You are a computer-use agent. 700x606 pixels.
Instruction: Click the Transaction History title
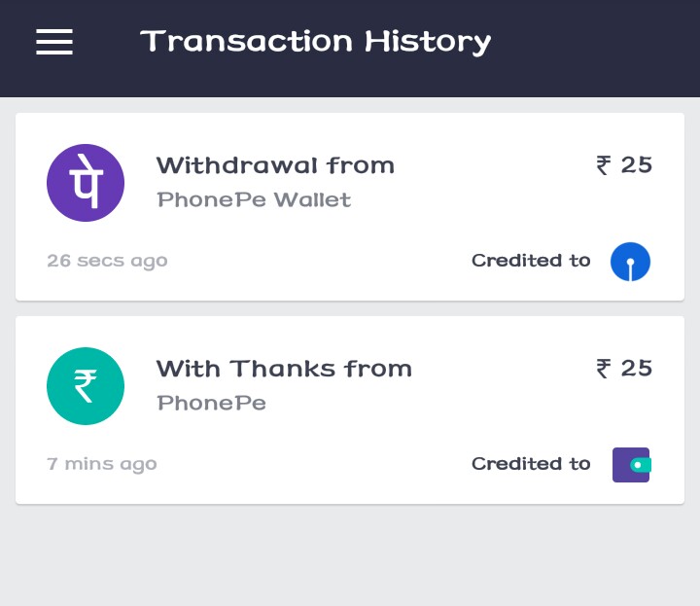pos(315,42)
